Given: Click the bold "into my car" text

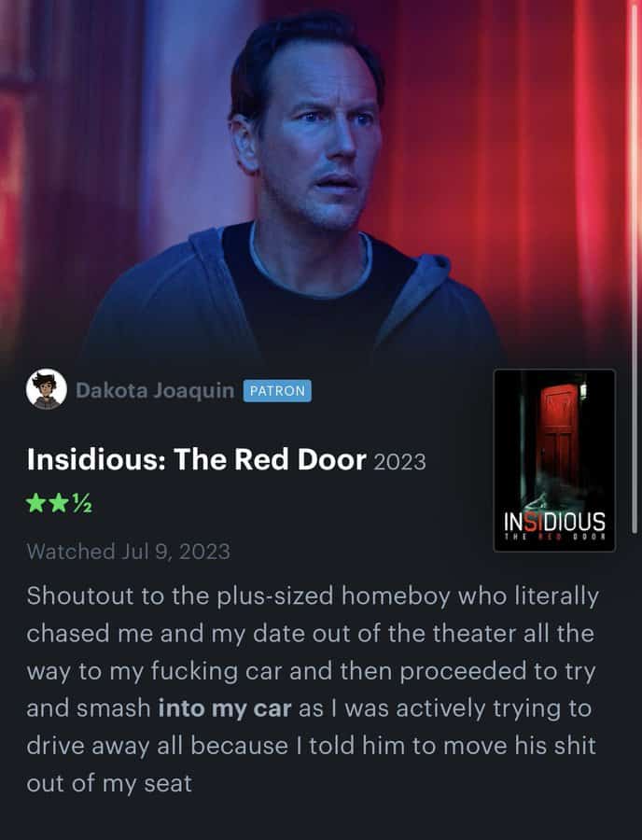Looking at the screenshot, I should pos(225,708).
